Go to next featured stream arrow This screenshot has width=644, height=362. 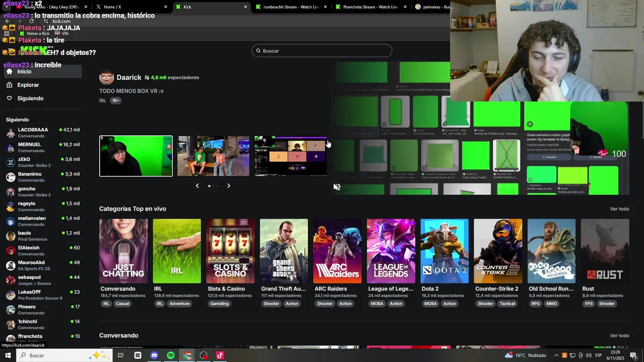[228, 186]
